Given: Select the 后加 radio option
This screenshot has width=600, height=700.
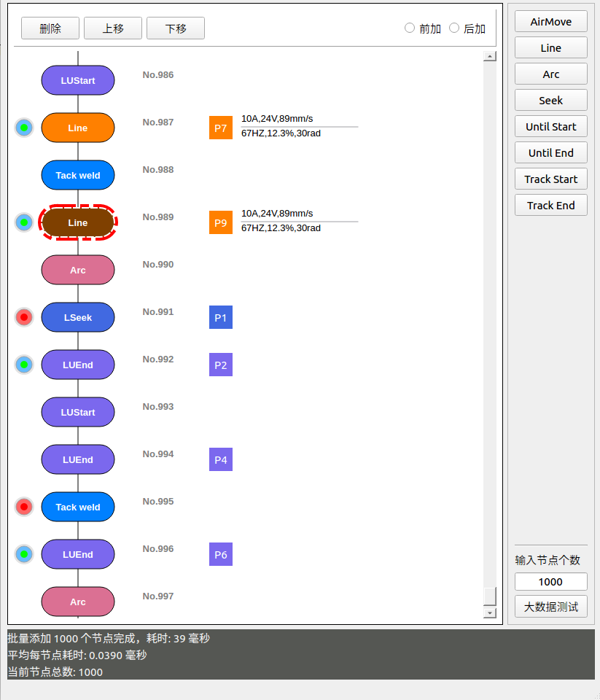Looking at the screenshot, I should [x=467, y=28].
